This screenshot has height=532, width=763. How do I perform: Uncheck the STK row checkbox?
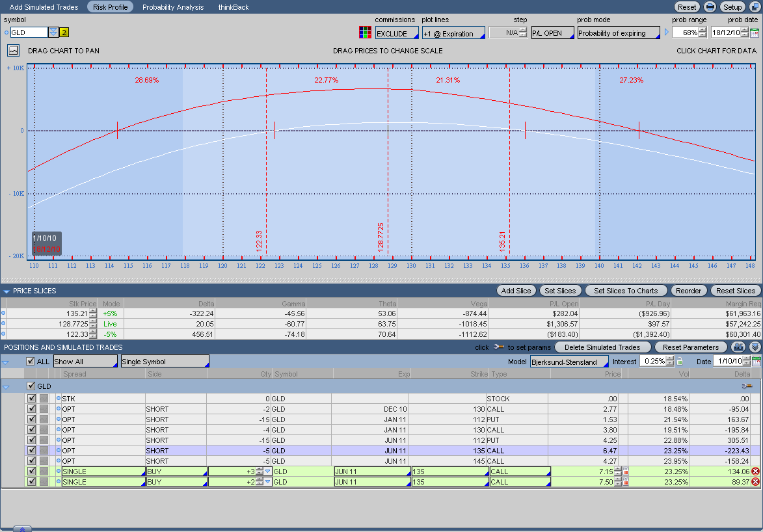click(x=32, y=399)
